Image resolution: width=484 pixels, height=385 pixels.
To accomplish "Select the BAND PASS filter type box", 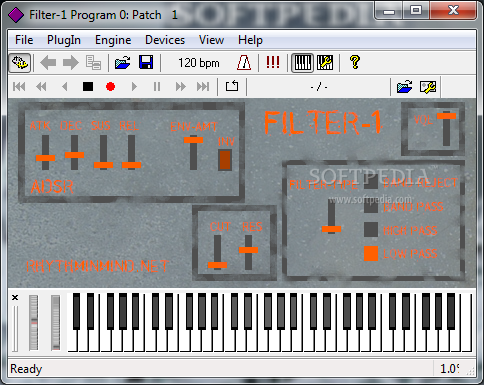I will coord(371,206).
